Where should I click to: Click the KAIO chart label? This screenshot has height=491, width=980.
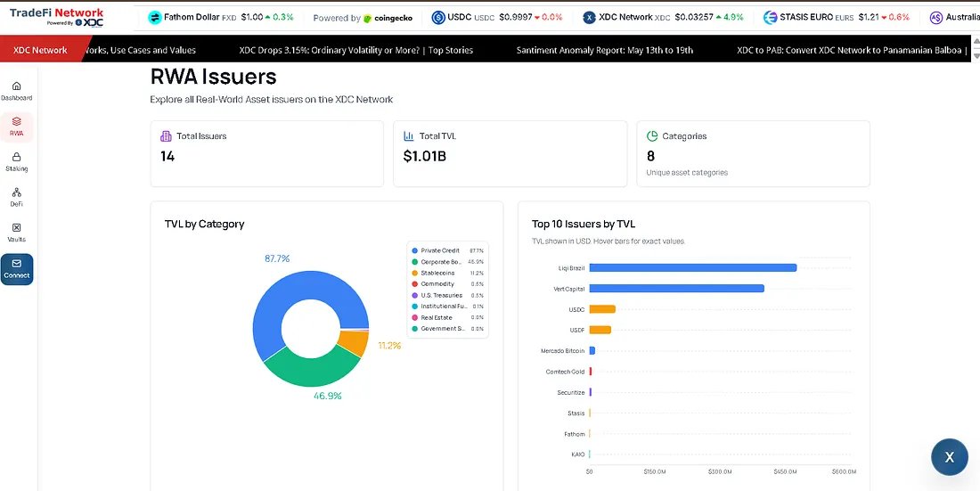[x=577, y=454]
